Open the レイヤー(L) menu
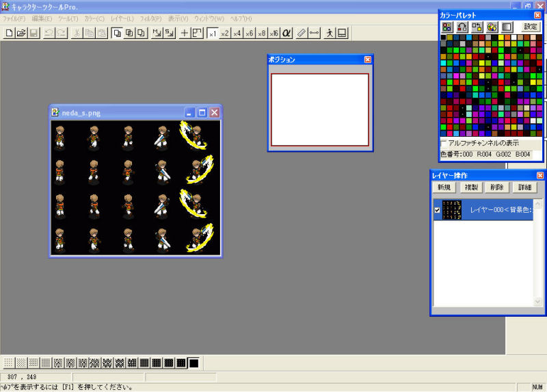Screen dimensions: 547x392 point(122,18)
